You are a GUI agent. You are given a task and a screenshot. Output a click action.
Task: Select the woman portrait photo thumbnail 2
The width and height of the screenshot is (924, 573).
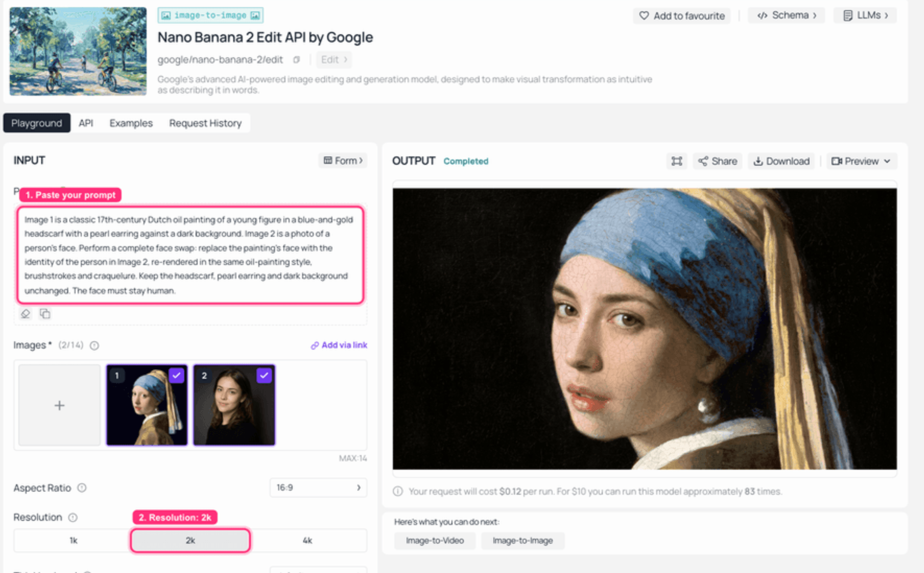234,405
